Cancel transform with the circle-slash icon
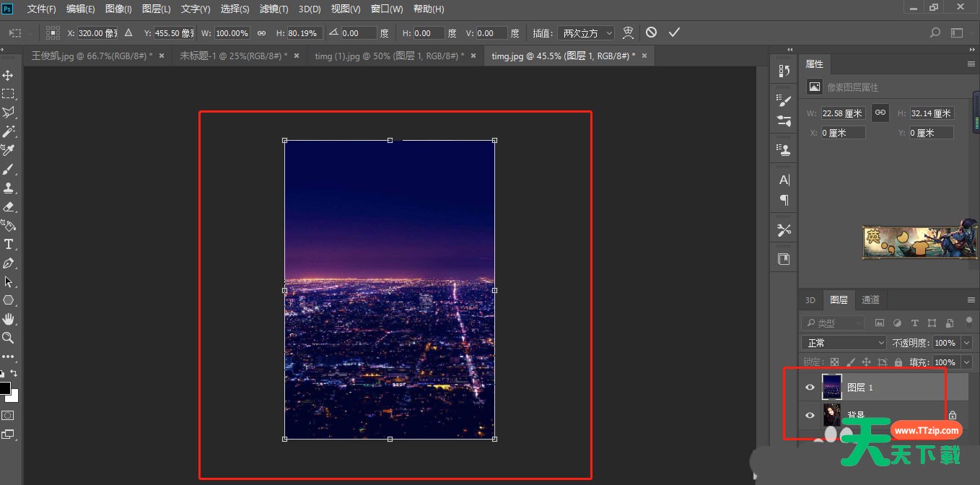The width and height of the screenshot is (980, 485). pos(651,32)
